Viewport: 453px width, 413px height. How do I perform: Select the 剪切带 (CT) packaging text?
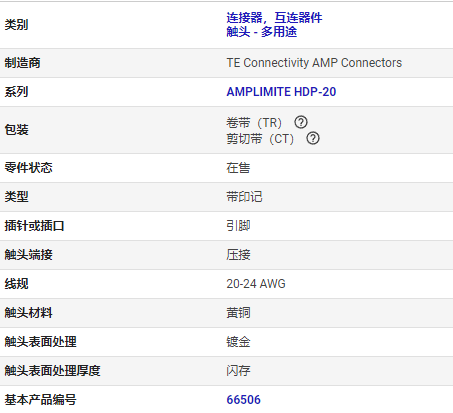pyautogui.click(x=260, y=139)
